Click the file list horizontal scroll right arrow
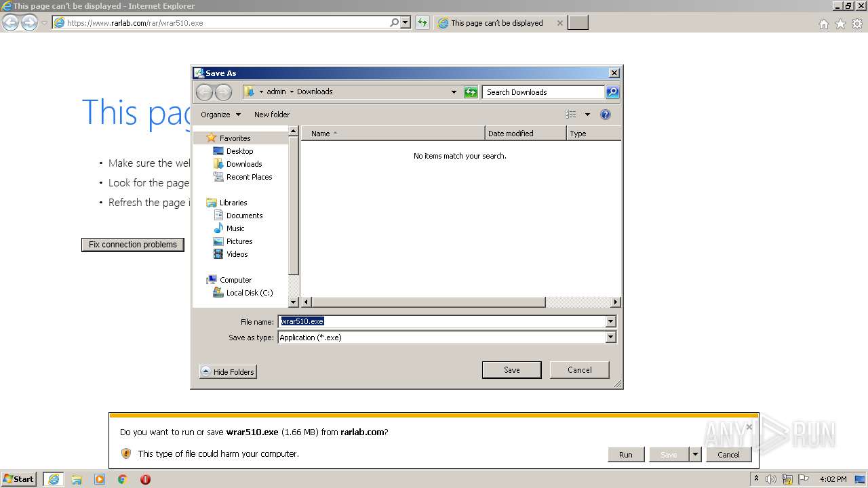The image size is (868, 488). click(616, 302)
